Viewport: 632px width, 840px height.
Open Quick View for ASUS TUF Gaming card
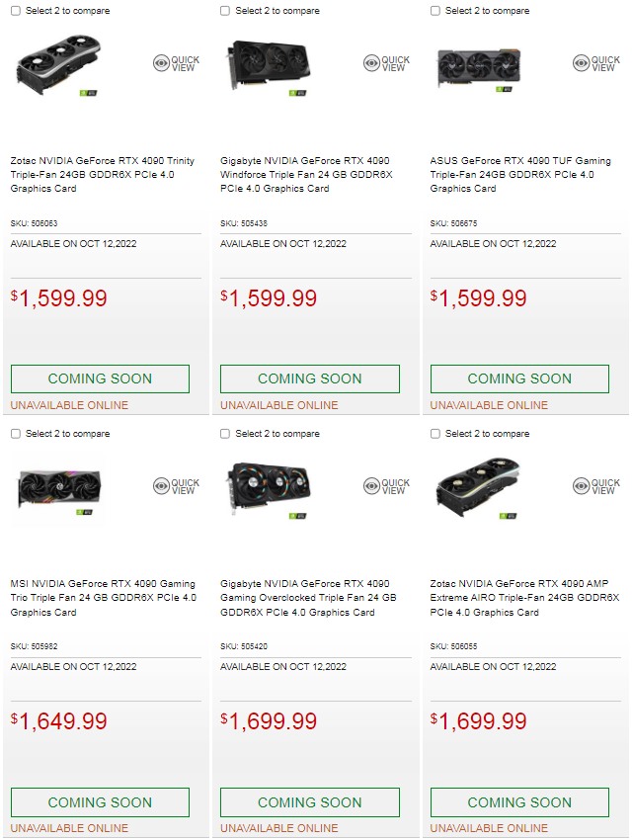pyautogui.click(x=595, y=63)
